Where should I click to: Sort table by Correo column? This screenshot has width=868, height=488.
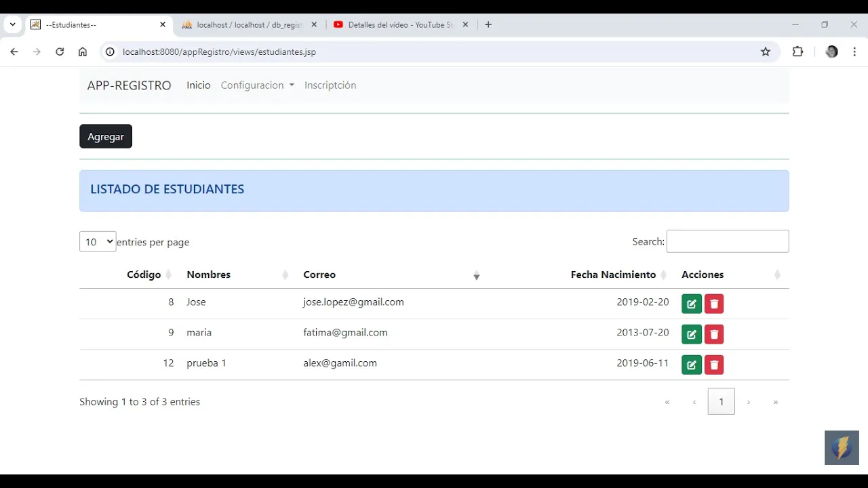(391, 274)
